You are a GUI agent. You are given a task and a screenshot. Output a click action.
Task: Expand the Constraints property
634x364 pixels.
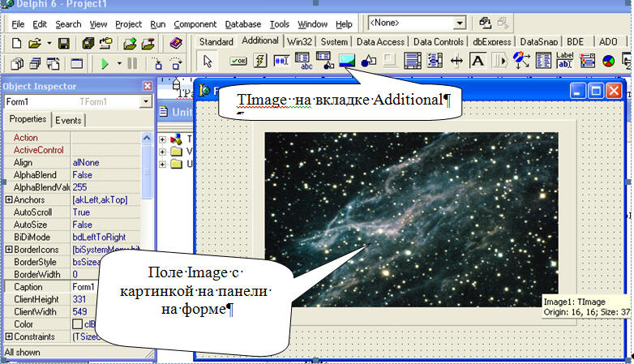point(8,336)
